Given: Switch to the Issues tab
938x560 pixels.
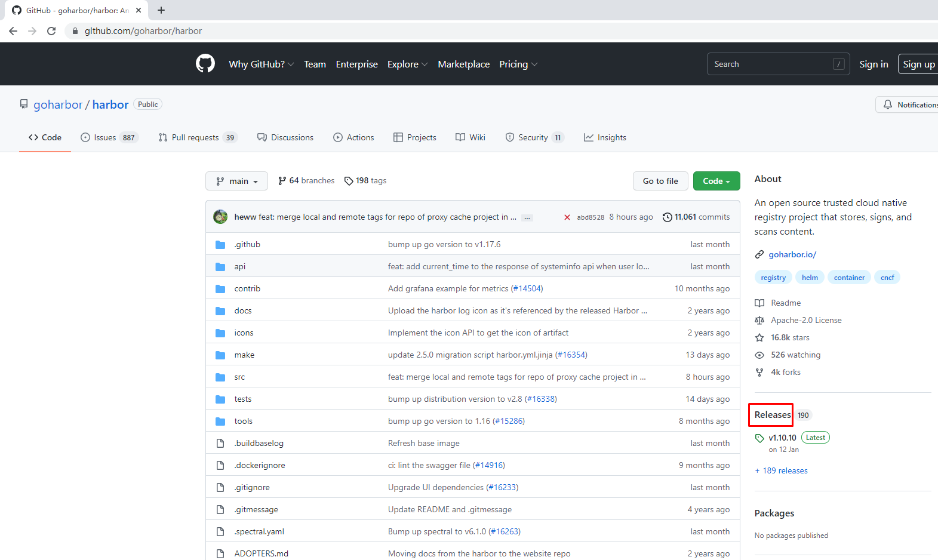Looking at the screenshot, I should point(109,137).
